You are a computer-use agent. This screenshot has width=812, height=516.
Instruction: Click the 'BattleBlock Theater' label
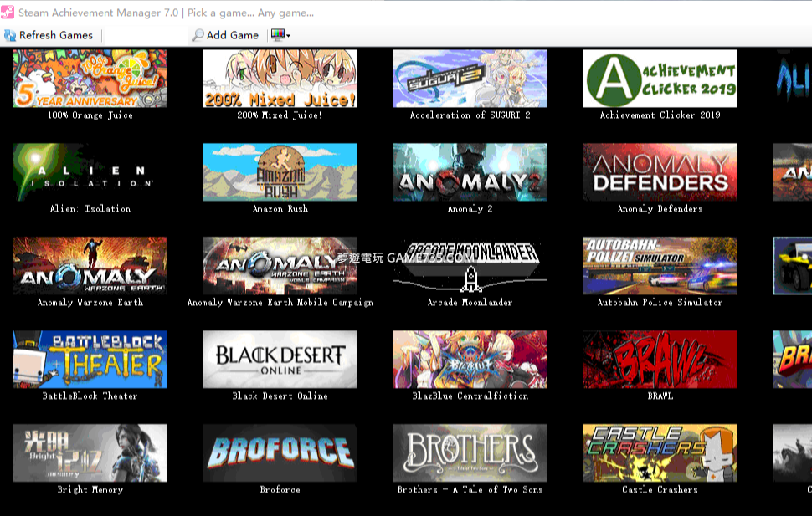(x=90, y=396)
